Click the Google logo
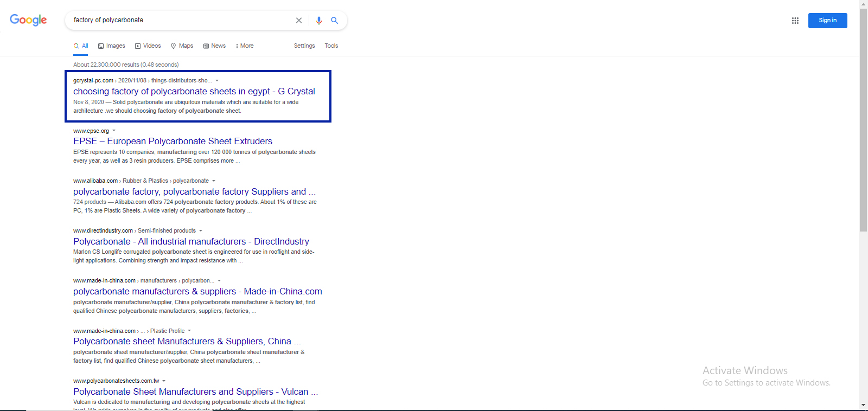The width and height of the screenshot is (868, 411). [x=28, y=20]
